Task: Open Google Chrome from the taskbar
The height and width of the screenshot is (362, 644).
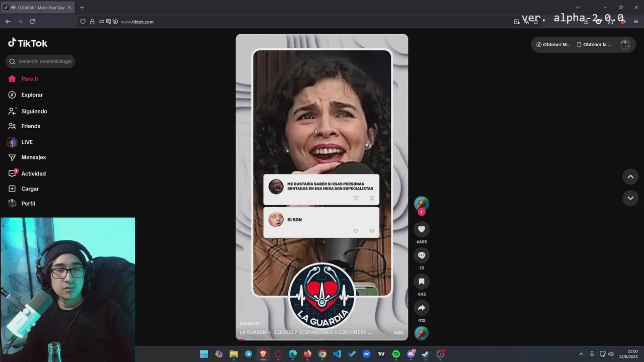Action: tap(322, 354)
